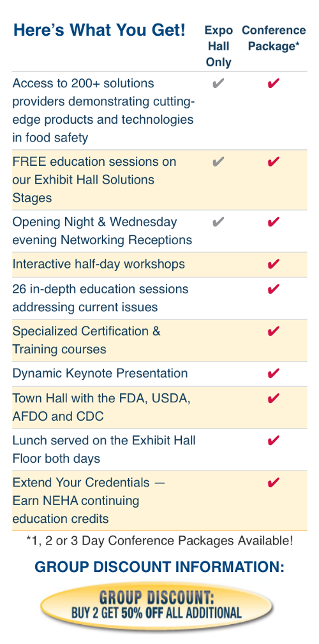Click the red checkmark for Interactive half-day workshops
The height and width of the screenshot is (644, 319).
[273, 263]
